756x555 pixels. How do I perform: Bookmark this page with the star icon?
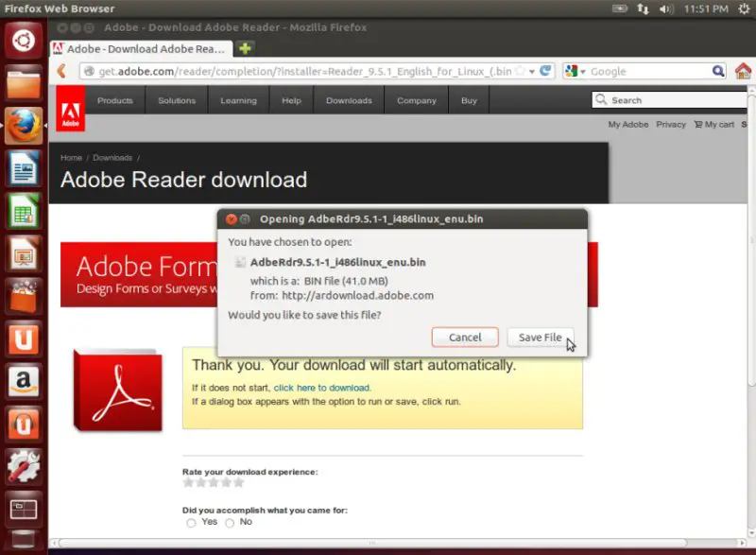click(x=520, y=71)
